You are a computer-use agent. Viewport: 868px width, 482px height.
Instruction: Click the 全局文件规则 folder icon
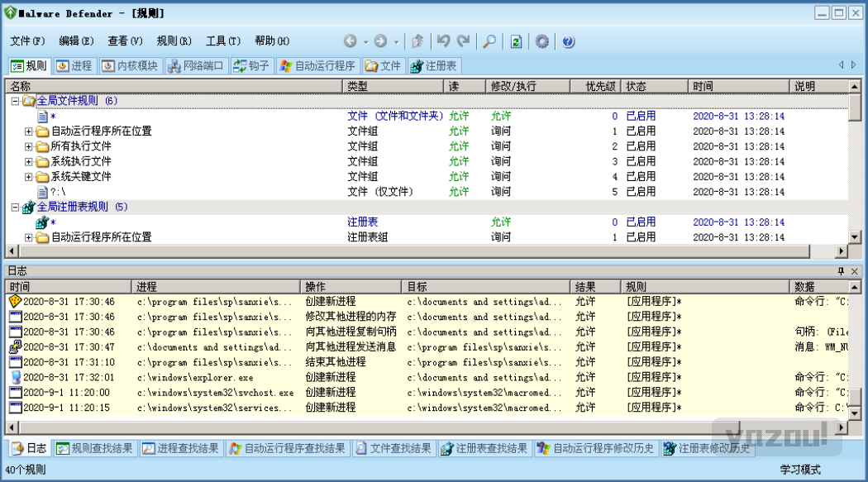(x=28, y=101)
